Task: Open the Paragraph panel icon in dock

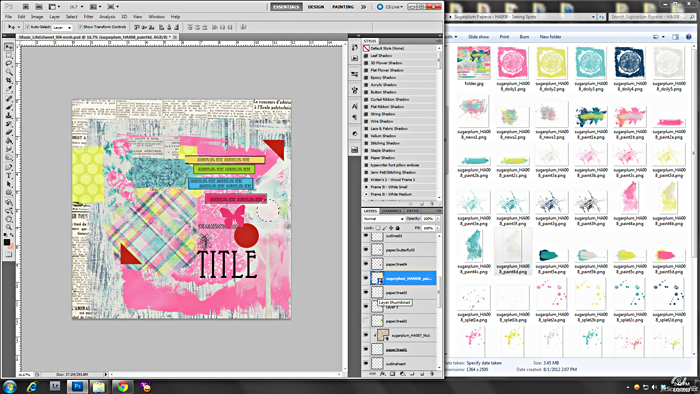Action: [354, 117]
